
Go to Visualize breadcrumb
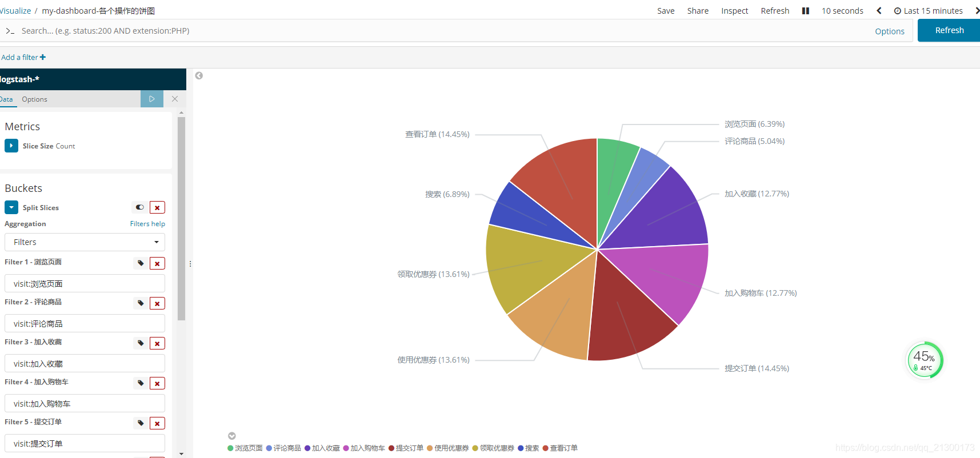[15, 11]
